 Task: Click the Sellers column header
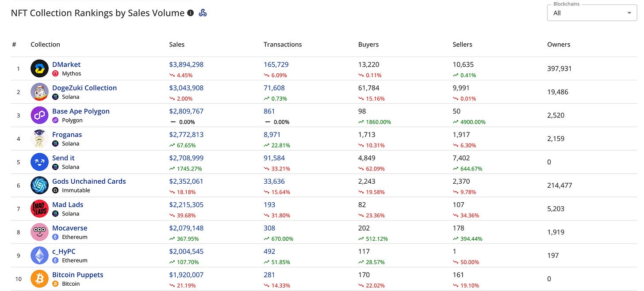(x=463, y=45)
